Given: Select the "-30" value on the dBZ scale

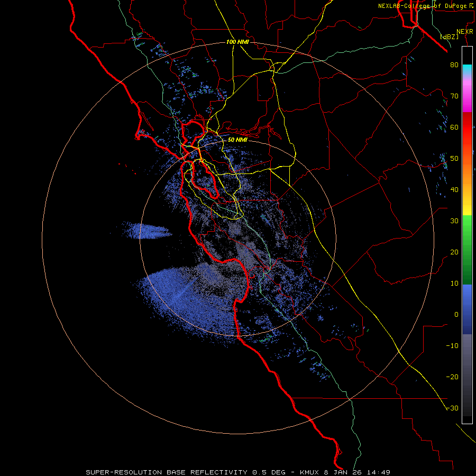Looking at the screenshot, I should 452,408.
